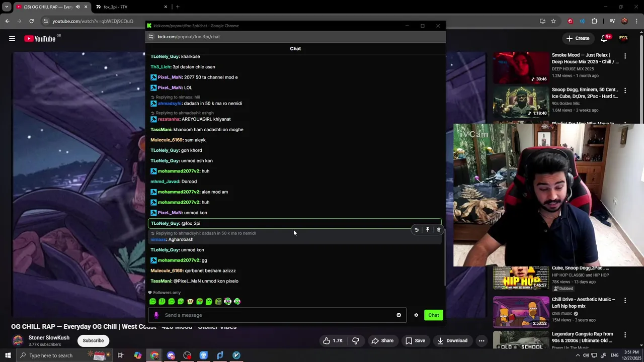644x362 pixels.
Task: Open Stoner SlowKush channel name link
Action: point(49,338)
